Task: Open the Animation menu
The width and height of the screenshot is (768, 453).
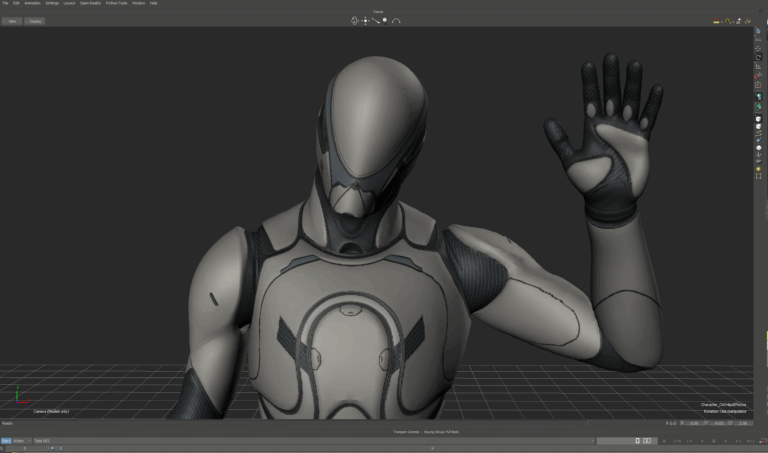Action: [32, 3]
